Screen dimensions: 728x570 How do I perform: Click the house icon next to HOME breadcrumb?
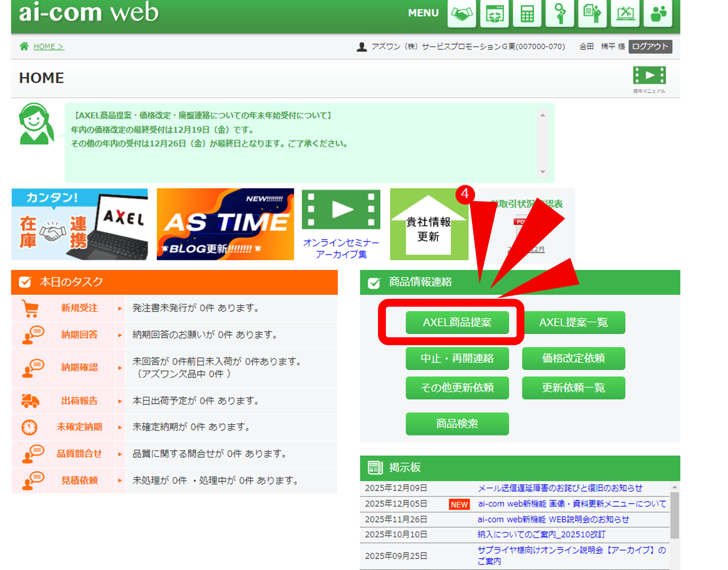click(24, 46)
